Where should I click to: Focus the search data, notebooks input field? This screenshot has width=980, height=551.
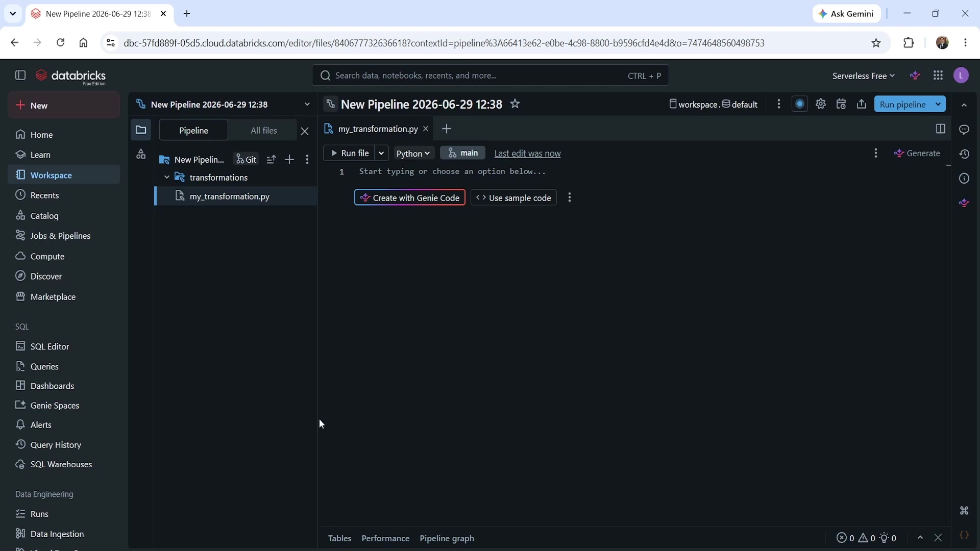(x=490, y=76)
